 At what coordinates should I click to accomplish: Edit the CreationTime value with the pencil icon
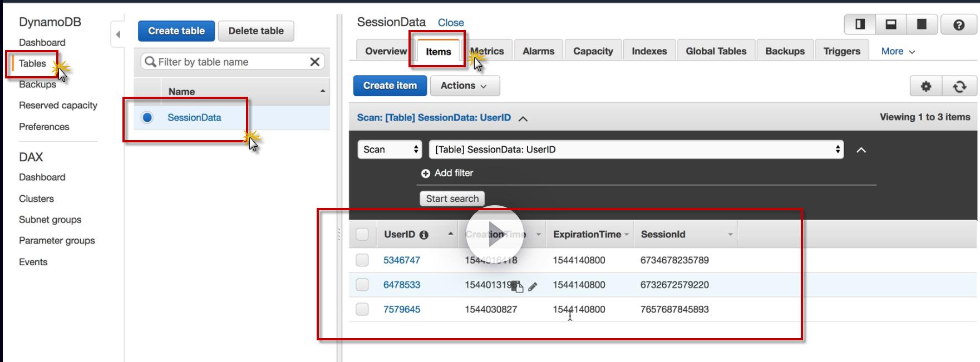(x=533, y=286)
